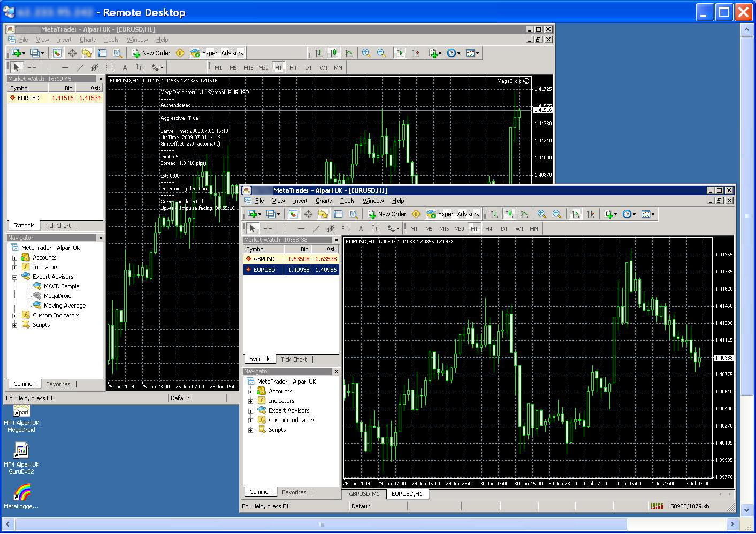Toggle Navigator star-folder icon in front toolbar
This screenshot has width=756, height=534.
click(323, 214)
